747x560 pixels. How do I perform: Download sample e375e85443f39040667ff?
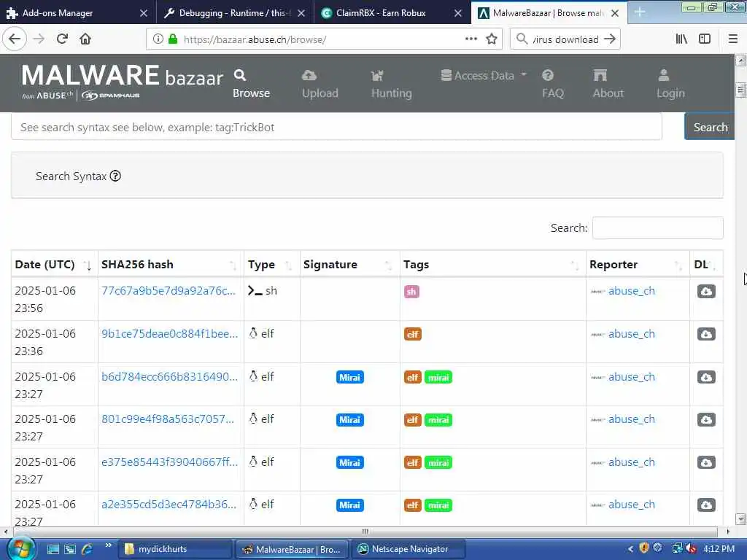coord(706,462)
